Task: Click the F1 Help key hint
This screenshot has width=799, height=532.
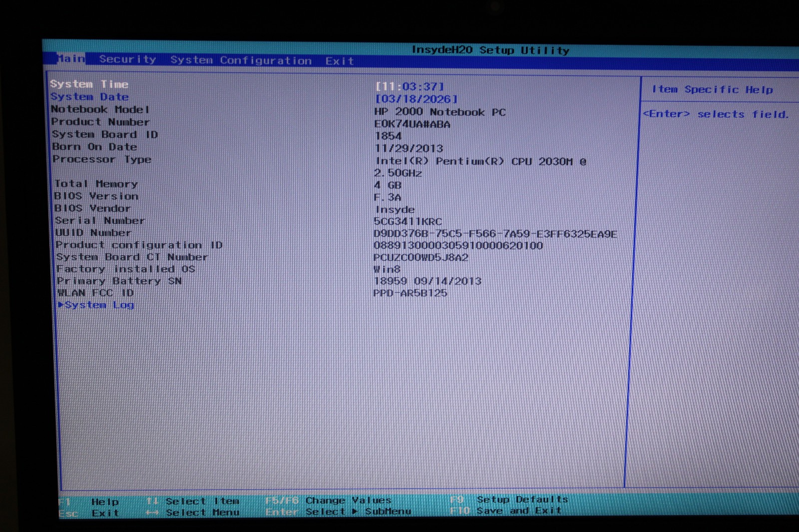Action: 89,502
